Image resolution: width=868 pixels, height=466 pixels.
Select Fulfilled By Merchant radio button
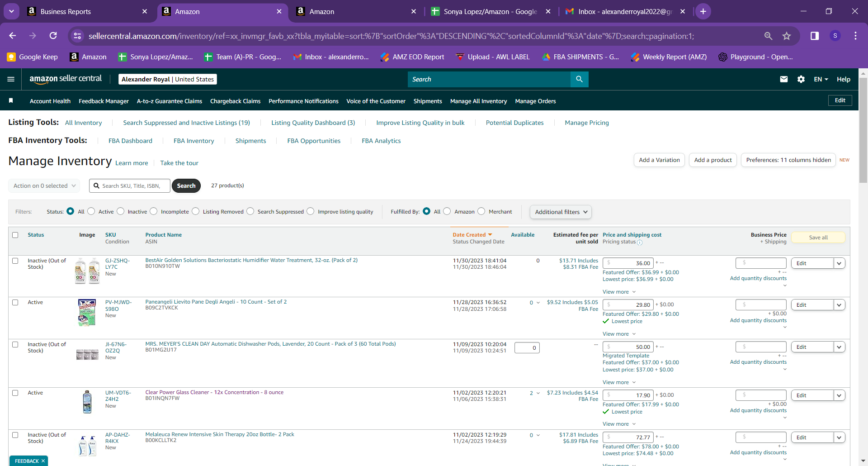click(x=481, y=211)
